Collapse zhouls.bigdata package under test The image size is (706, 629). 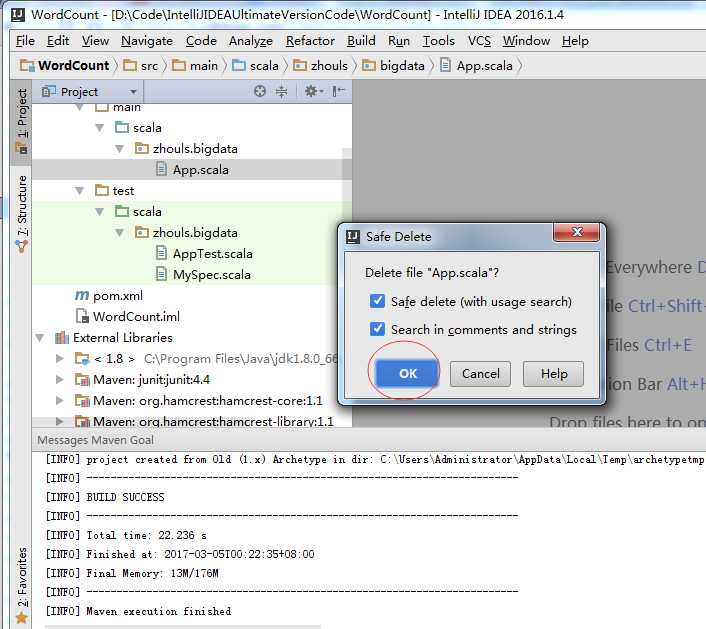[120, 233]
